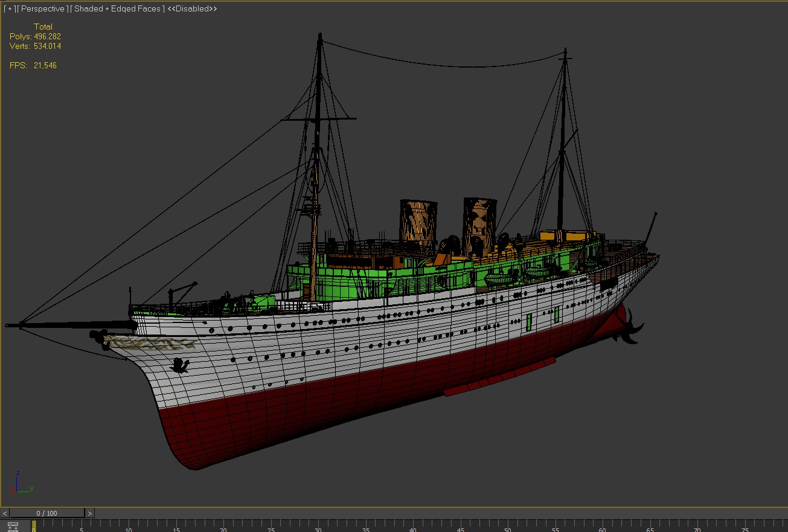Image resolution: width=788 pixels, height=532 pixels.
Task: Step time slider forward with right arrow
Action: coord(90,513)
